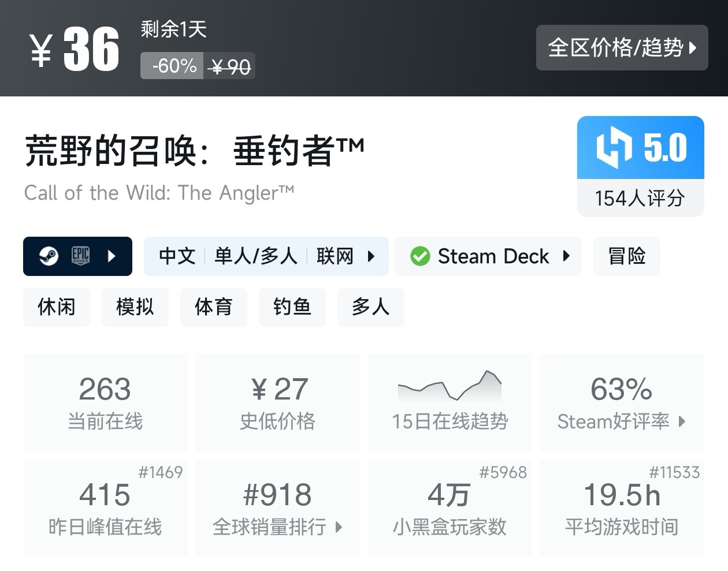This screenshot has height=571, width=728.
Task: Click the Steam platform icon
Action: 49,256
